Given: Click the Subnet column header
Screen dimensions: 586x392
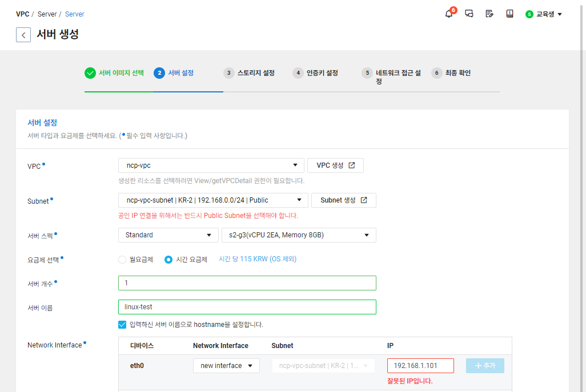Looking at the screenshot, I should pyautogui.click(x=282, y=346).
